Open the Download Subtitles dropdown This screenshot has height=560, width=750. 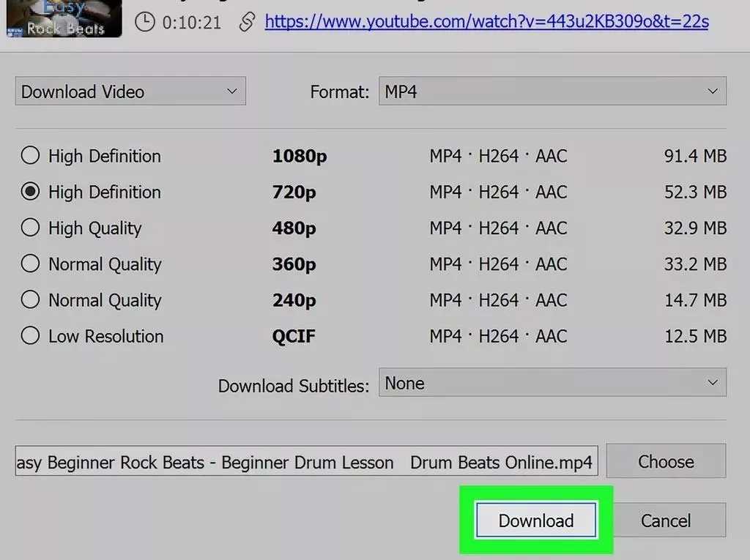[552, 382]
